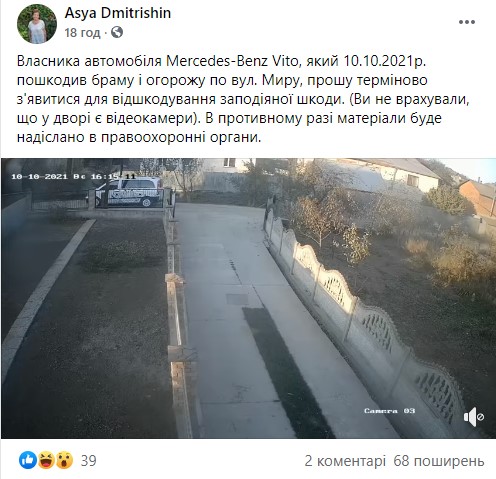The height and width of the screenshot is (479, 496).
Task: Open the list of 39 reactions
Action: pyautogui.click(x=89, y=461)
